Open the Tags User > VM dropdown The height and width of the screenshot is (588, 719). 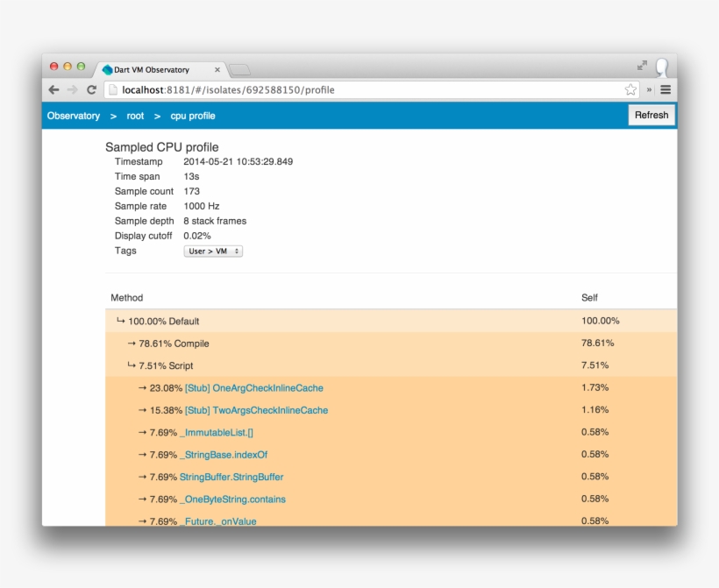[x=213, y=251]
